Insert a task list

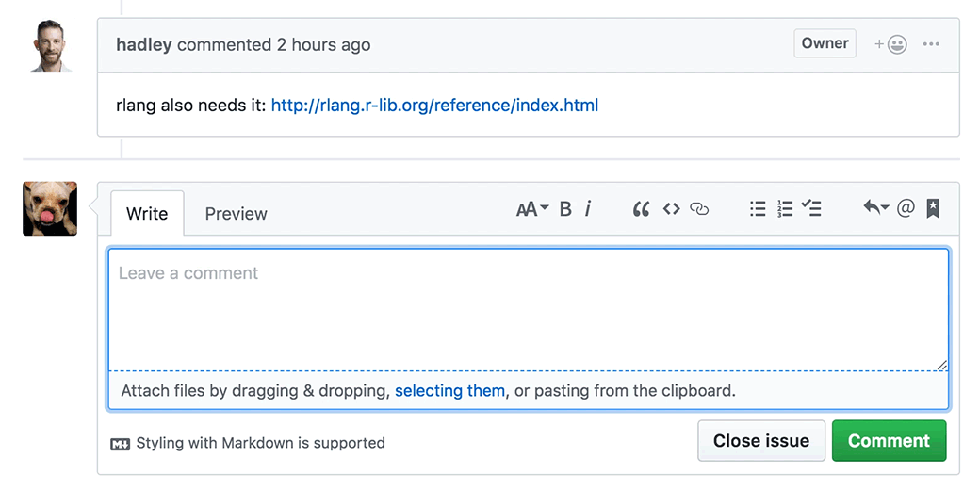pyautogui.click(x=811, y=209)
